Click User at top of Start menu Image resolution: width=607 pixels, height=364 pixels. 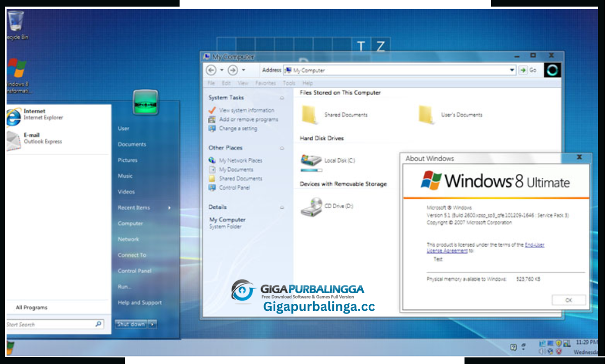[x=123, y=129]
